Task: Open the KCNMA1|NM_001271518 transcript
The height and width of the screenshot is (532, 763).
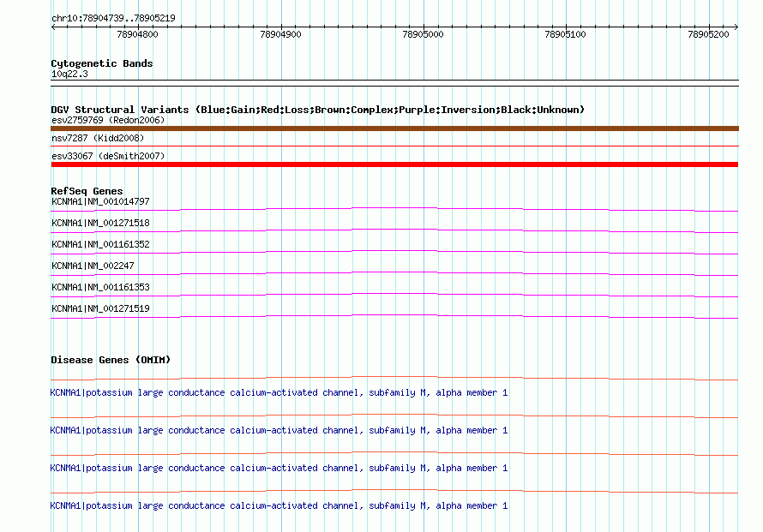Action: (100, 223)
